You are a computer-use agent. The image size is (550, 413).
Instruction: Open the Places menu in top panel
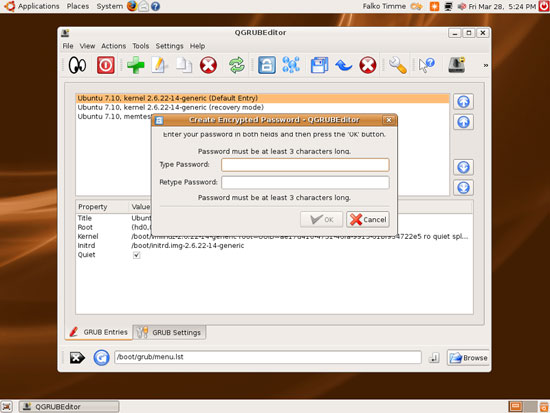[78, 6]
